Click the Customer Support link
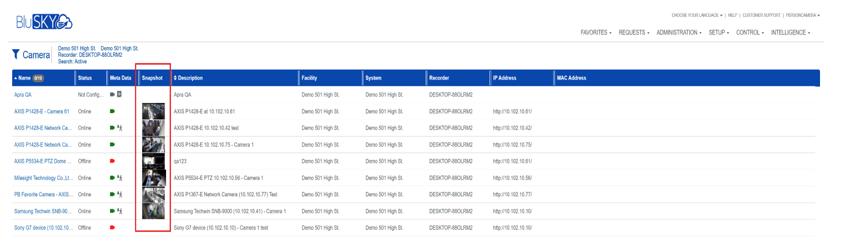868x247 pixels. coord(761,15)
